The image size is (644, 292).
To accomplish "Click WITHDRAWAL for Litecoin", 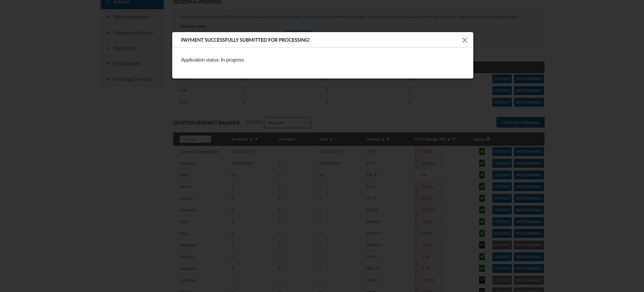I will 529,198.
